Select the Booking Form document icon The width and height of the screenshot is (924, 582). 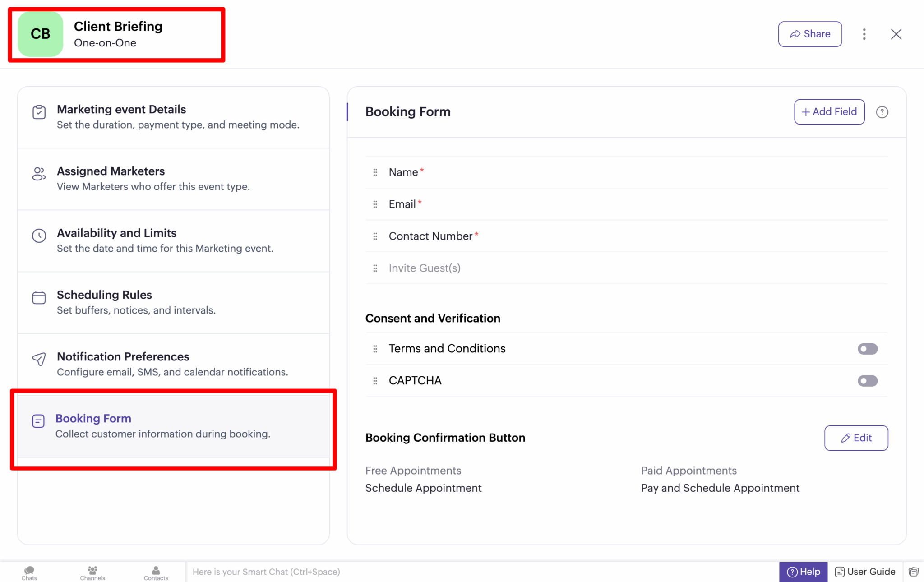click(x=39, y=421)
